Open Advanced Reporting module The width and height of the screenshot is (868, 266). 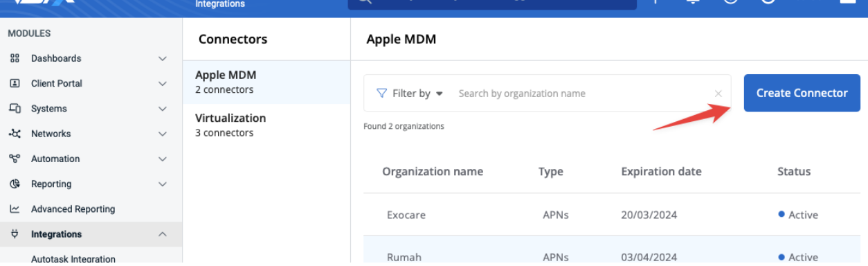point(73,209)
